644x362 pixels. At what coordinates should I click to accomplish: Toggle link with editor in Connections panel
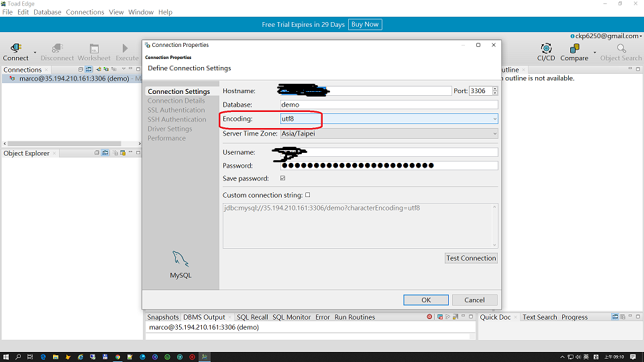pos(89,69)
